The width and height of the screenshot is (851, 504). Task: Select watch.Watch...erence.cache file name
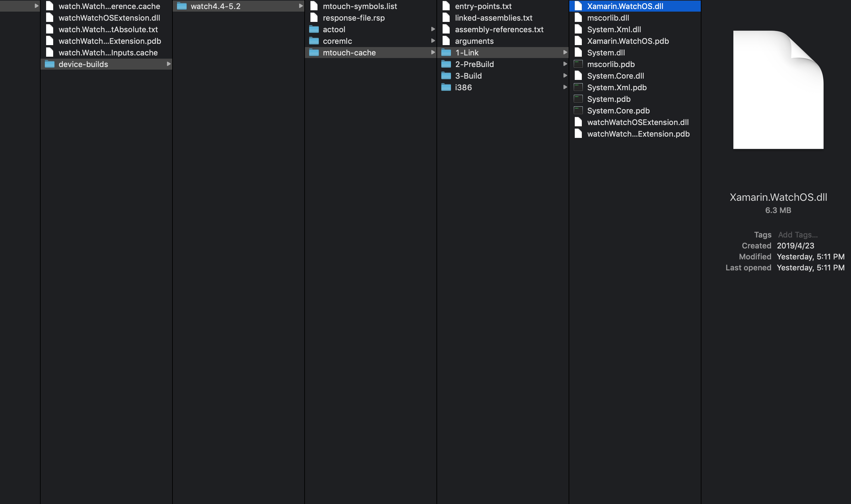[x=109, y=6]
